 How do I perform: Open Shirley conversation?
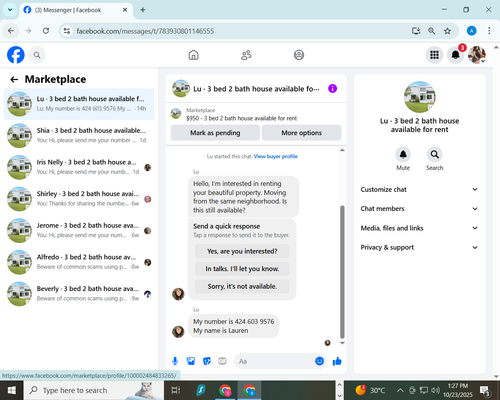(x=79, y=199)
